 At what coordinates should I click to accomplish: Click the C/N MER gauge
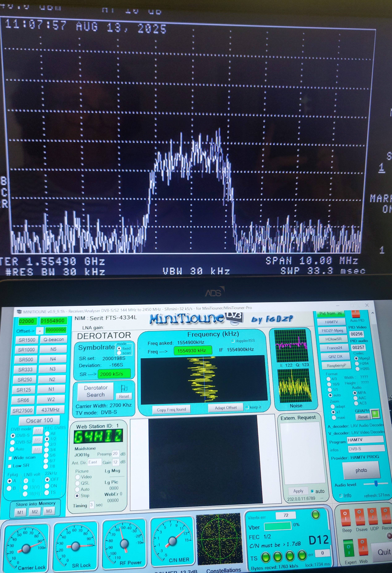coord(172,541)
